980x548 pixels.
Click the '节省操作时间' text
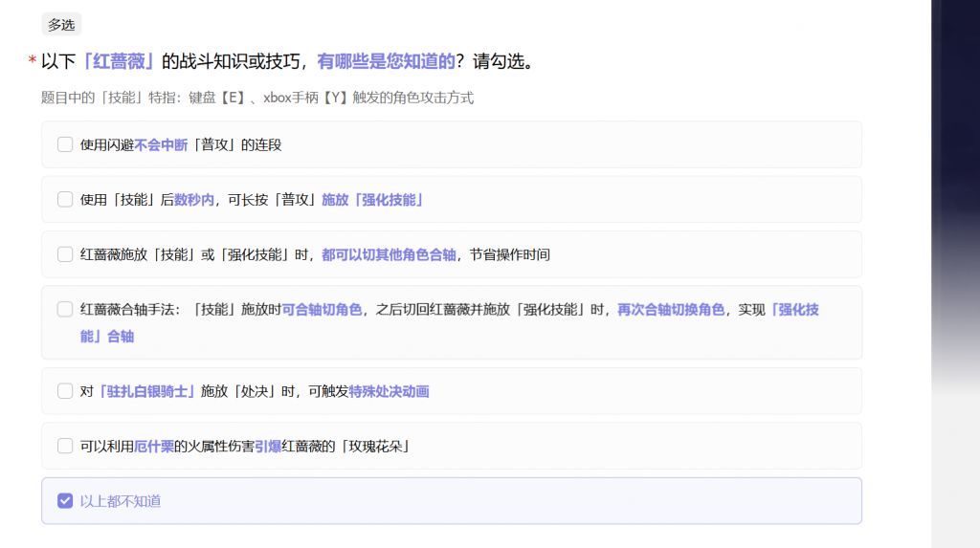point(509,255)
